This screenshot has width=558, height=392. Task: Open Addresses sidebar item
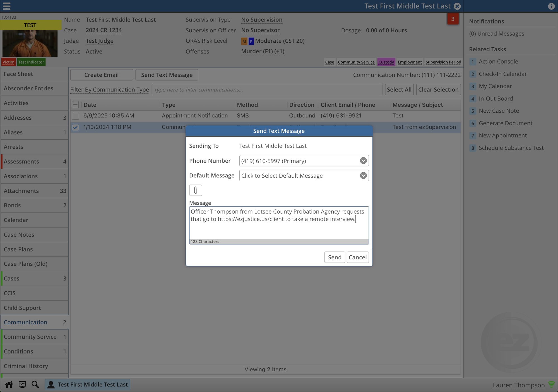coord(34,118)
